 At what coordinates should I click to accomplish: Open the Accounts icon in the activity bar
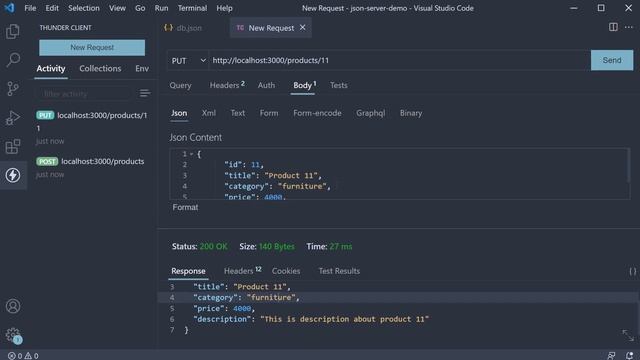click(x=13, y=306)
